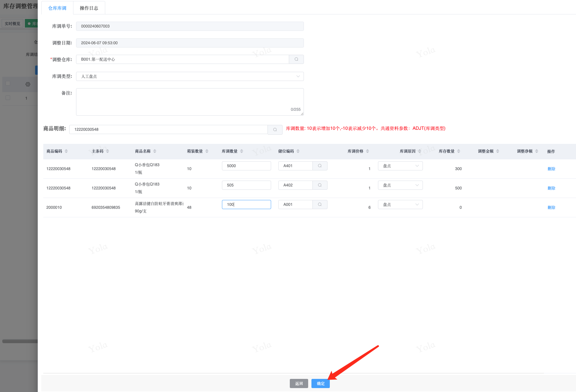This screenshot has width=576, height=392.
Task: Click the search icon beside 商品明细 input
Action: (275, 129)
